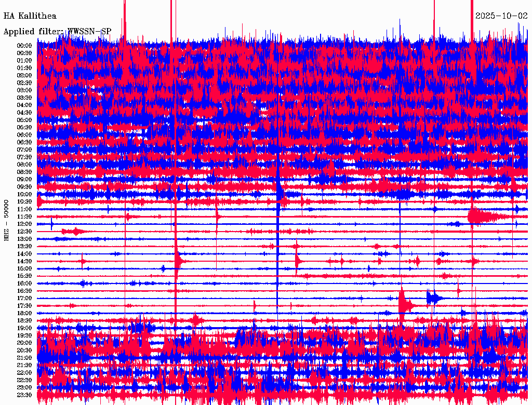532x405 pixels.
Task: Pick the 11:30 time row label
Action: click(24, 217)
